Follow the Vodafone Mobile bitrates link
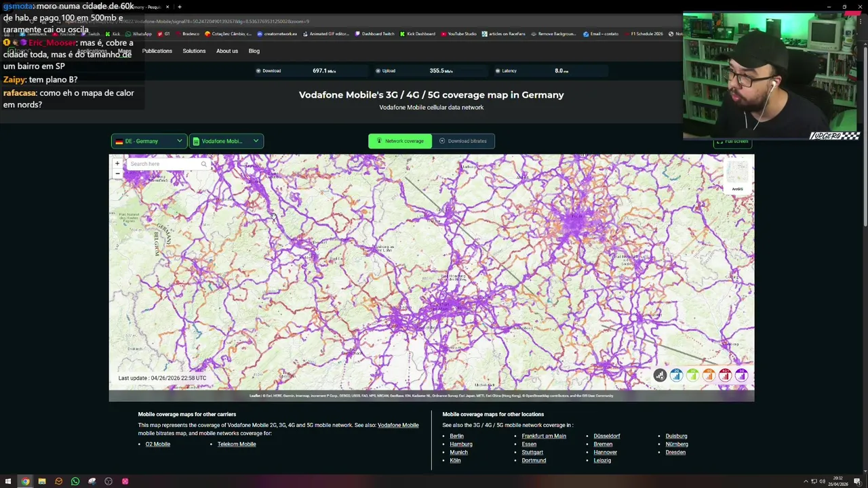 398,425
